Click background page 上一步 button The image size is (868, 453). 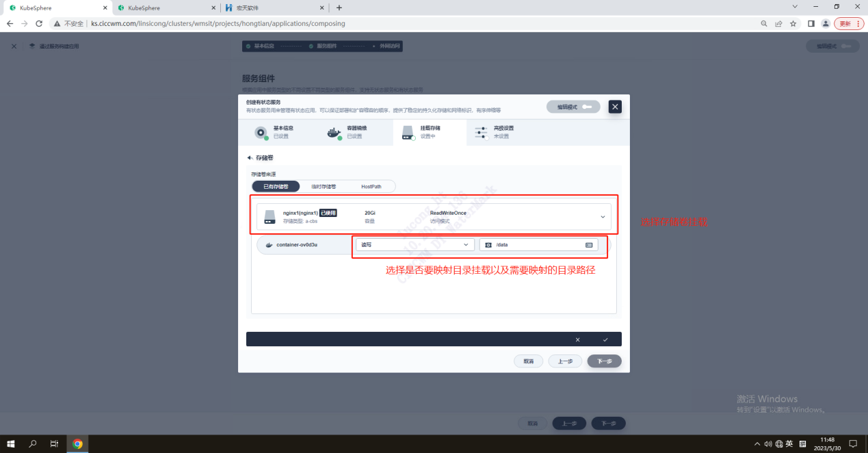click(x=569, y=424)
